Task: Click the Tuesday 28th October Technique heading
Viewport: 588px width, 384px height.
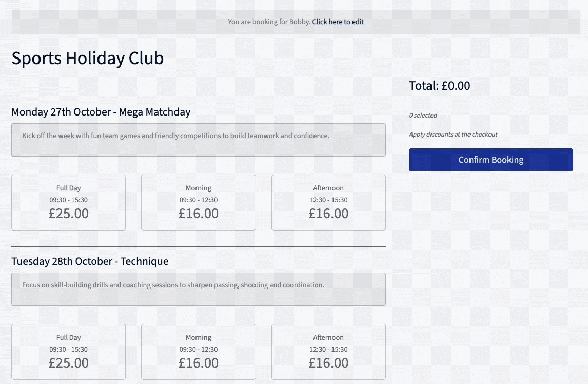Action: point(90,261)
